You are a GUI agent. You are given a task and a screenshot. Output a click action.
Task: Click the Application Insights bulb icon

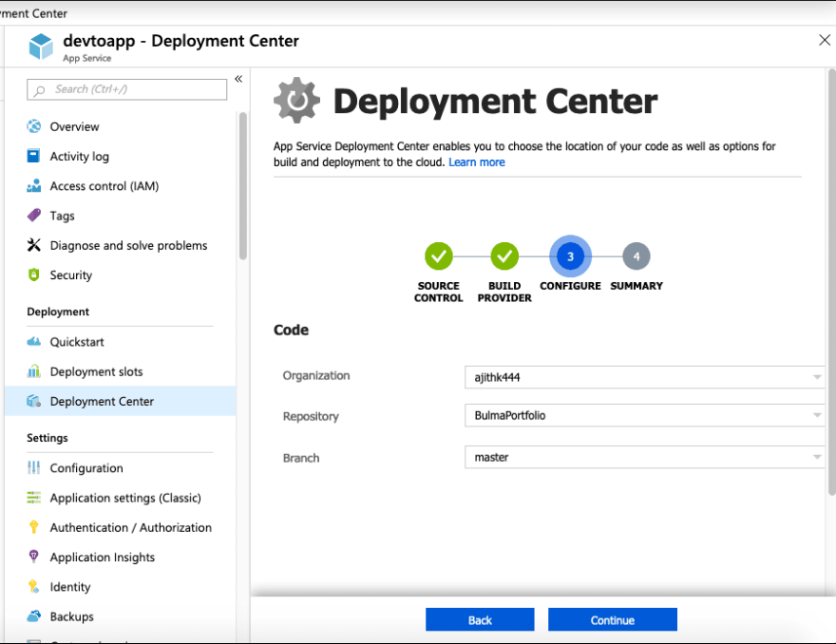(x=33, y=557)
